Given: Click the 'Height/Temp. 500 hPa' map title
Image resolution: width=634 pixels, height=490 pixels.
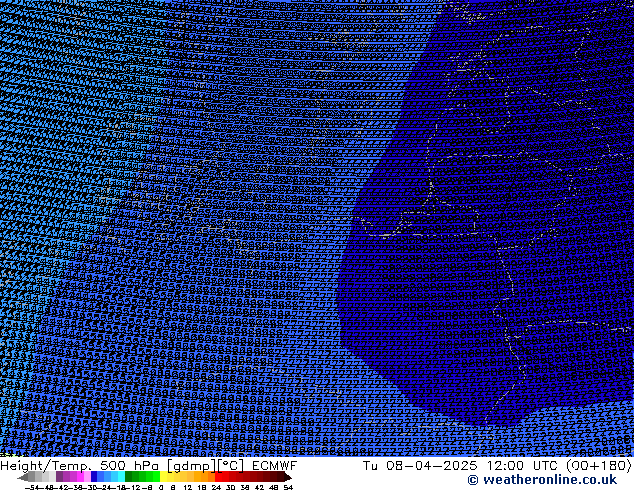Looking at the screenshot, I should pos(80,466).
